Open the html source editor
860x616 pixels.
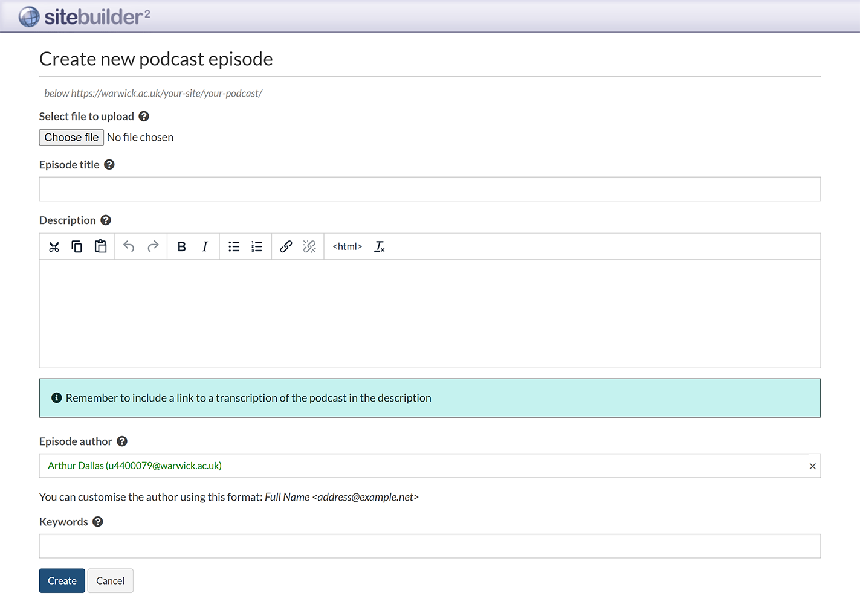click(x=347, y=246)
